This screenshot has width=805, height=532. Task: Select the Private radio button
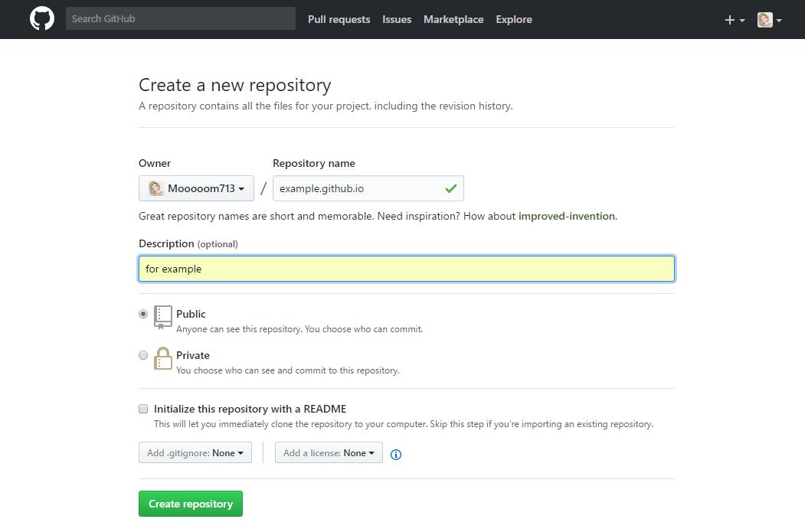(143, 355)
